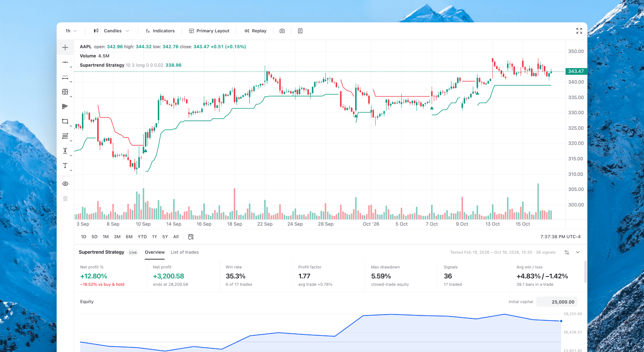The height and width of the screenshot is (352, 644).
Task: Set range to 5D
Action: click(95, 237)
